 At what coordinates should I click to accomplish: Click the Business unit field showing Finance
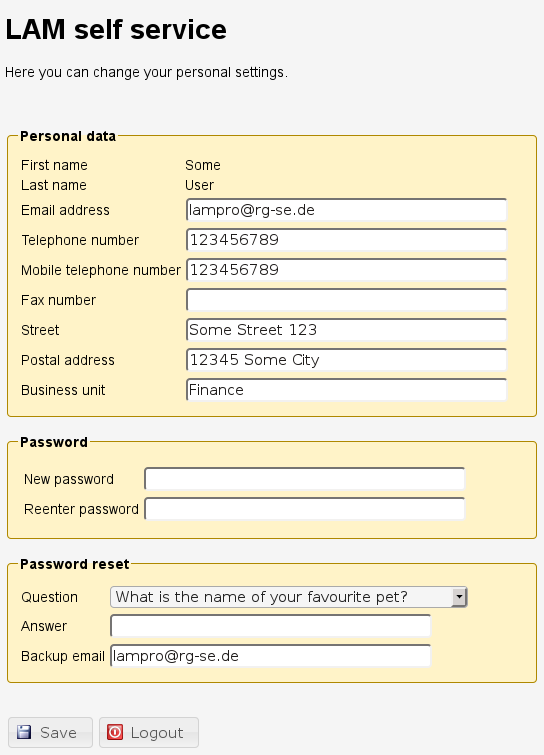[x=346, y=390]
